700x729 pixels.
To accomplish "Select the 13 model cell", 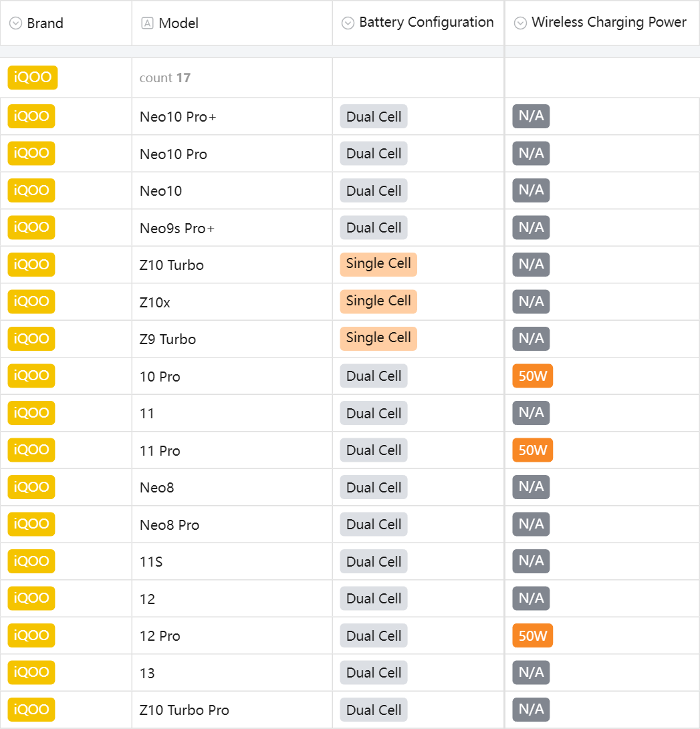I will [232, 673].
